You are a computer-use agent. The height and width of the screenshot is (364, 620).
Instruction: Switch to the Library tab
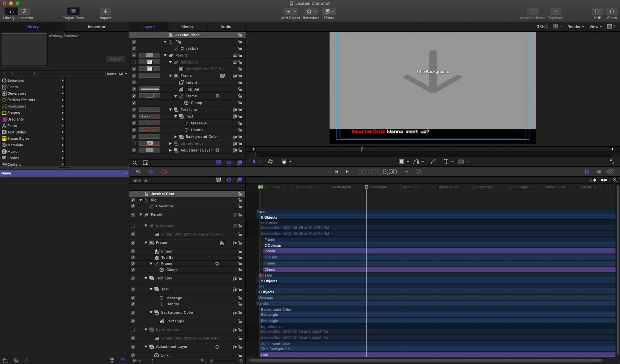(32, 27)
